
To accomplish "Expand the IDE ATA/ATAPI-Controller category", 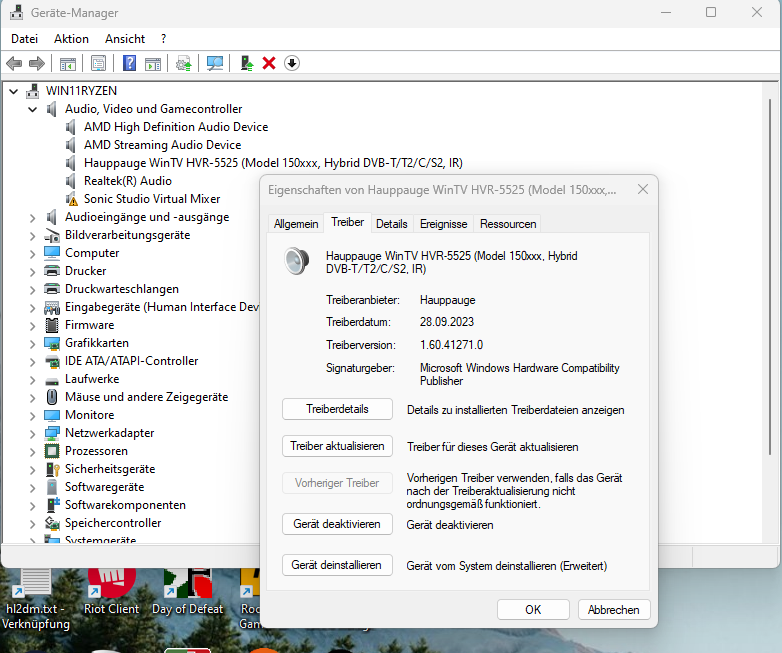I will tap(33, 361).
